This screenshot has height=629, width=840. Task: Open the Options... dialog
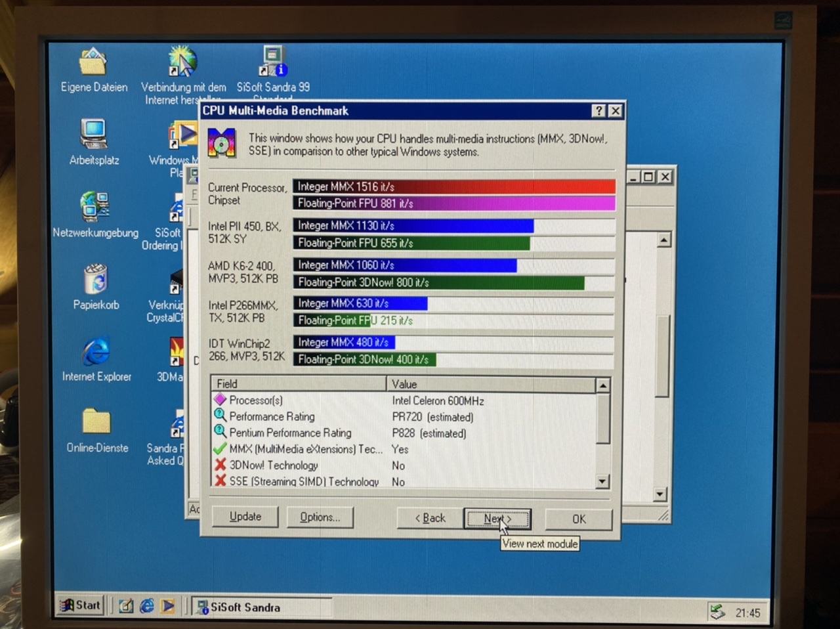point(320,517)
